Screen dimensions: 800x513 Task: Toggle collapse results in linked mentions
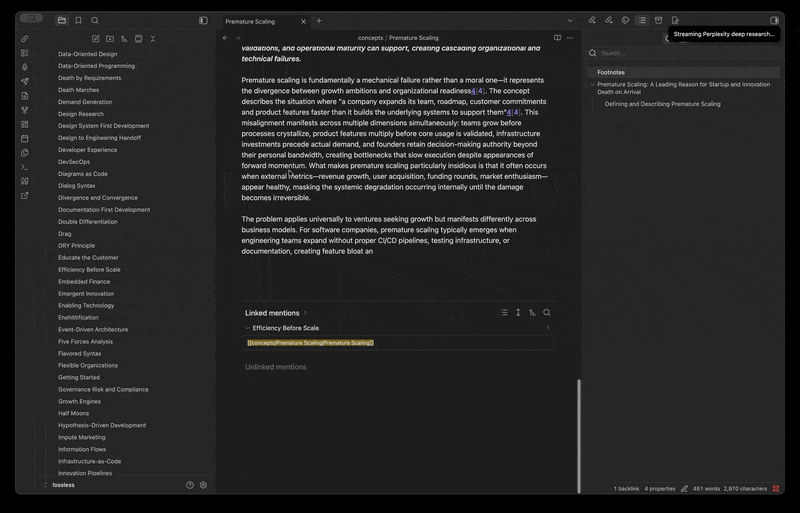pos(504,312)
